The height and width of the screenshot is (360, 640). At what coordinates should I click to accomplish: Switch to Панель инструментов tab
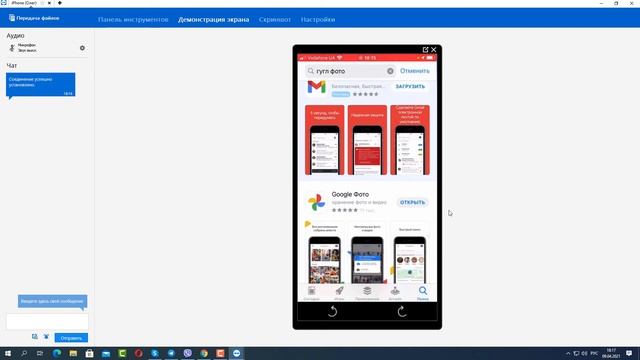[133, 20]
